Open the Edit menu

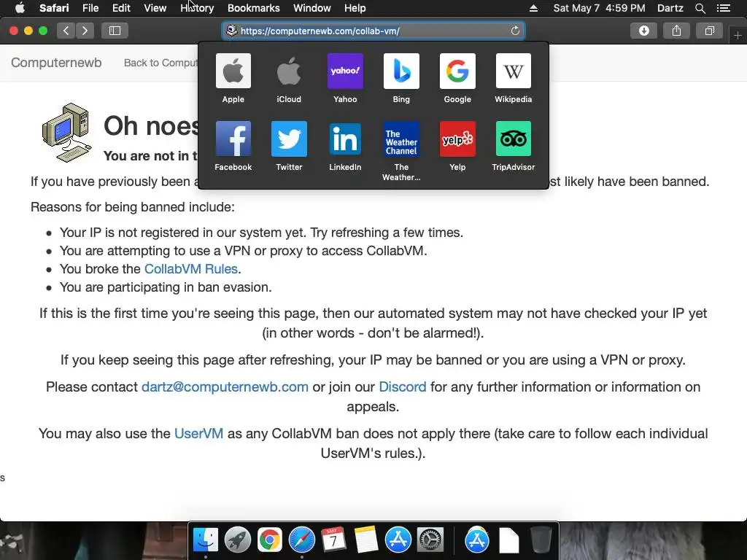(121, 8)
